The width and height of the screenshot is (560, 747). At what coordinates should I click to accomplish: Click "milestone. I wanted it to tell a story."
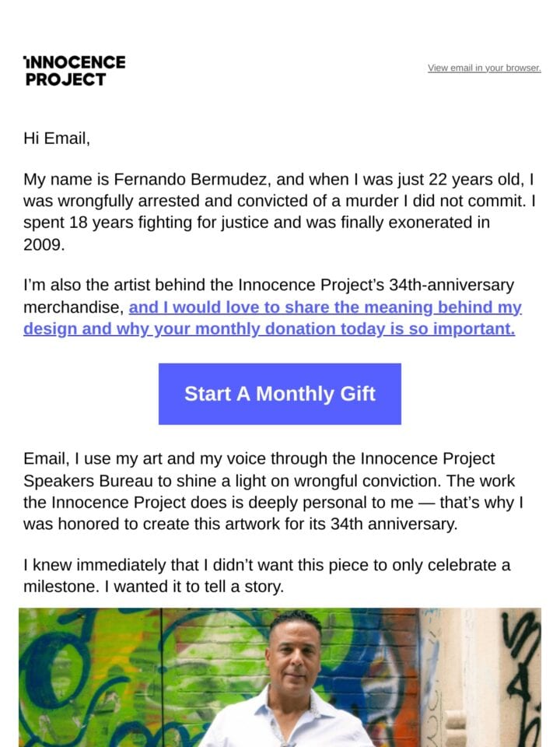coord(153,587)
